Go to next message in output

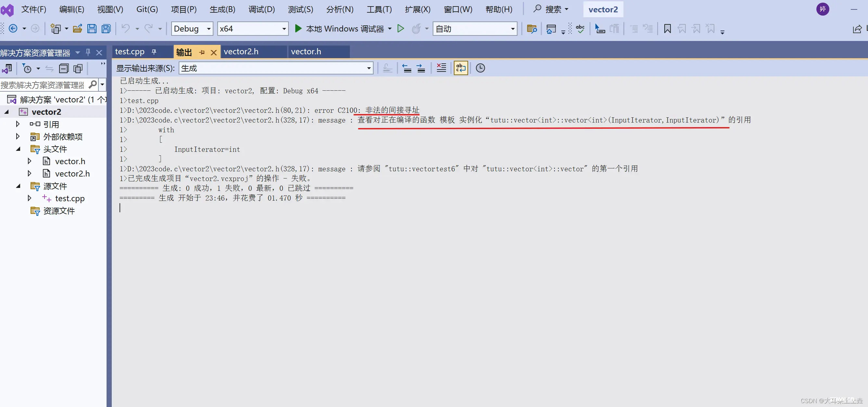[421, 68]
